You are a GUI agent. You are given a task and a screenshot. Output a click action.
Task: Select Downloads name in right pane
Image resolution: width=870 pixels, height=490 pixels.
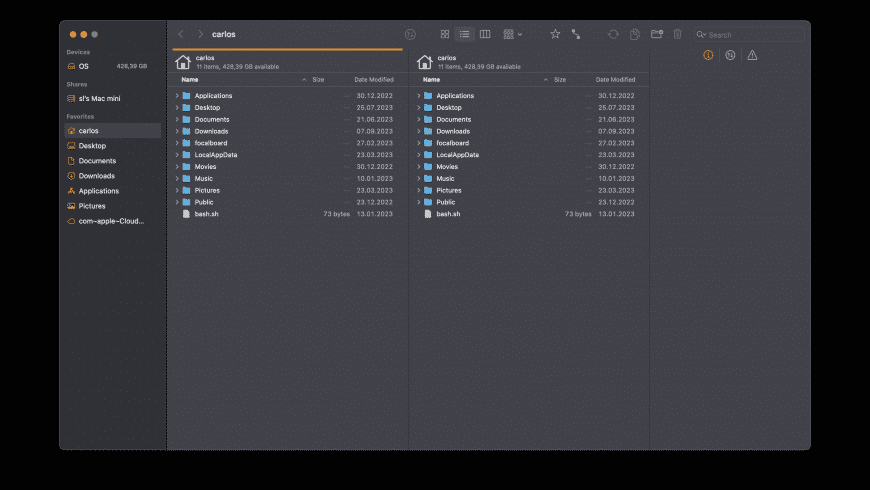tap(453, 131)
